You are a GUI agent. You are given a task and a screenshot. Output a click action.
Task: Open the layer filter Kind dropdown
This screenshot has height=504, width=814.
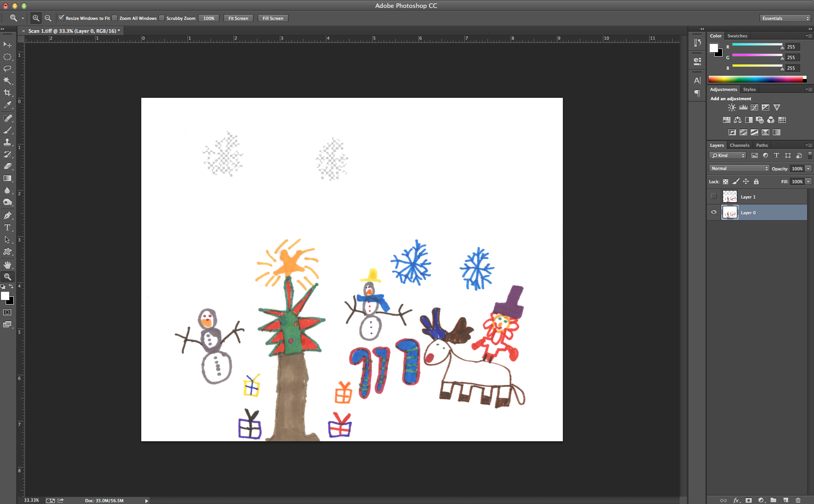[x=728, y=156]
